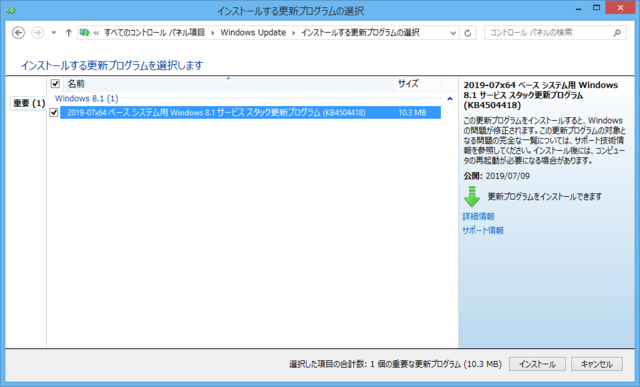Select the Windows Update breadcrumb
Screen dimensions: 640x387
tap(253, 33)
